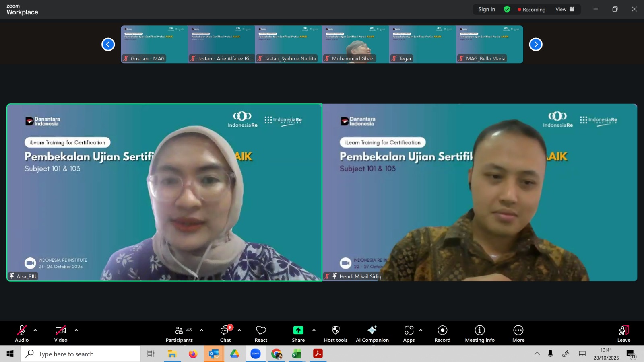
Task: Leave the meeting
Action: (623, 333)
